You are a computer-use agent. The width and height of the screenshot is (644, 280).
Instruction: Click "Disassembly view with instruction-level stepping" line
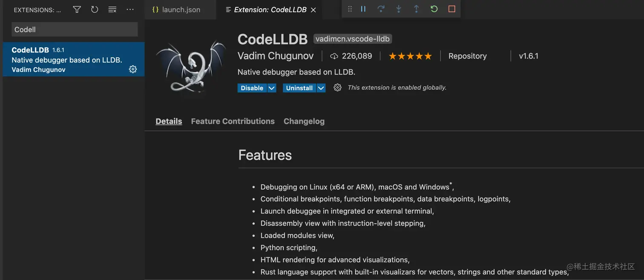343,223
